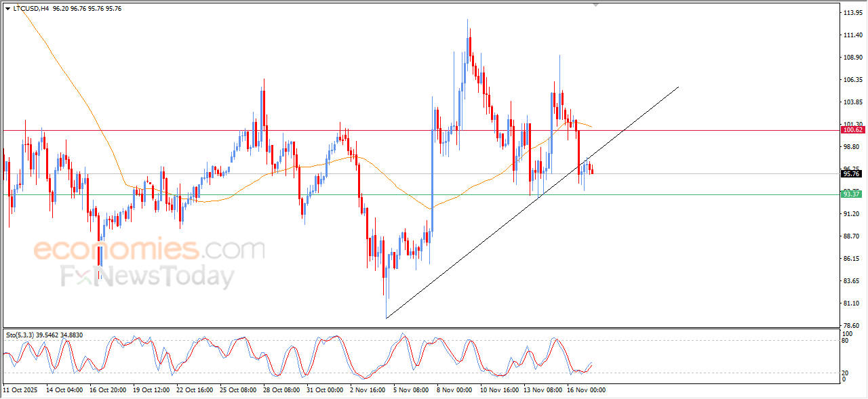
Task: Click the 5 Nov 08:00 date label
Action: (x=410, y=390)
